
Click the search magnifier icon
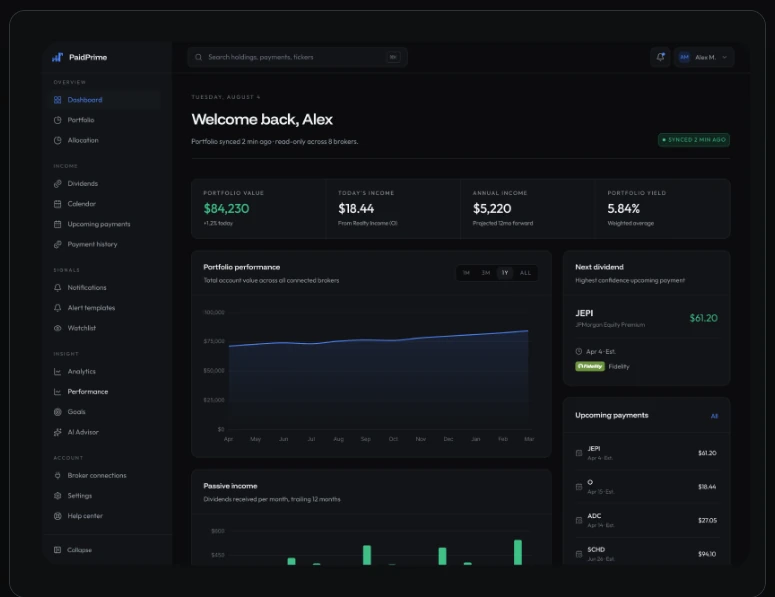[198, 57]
